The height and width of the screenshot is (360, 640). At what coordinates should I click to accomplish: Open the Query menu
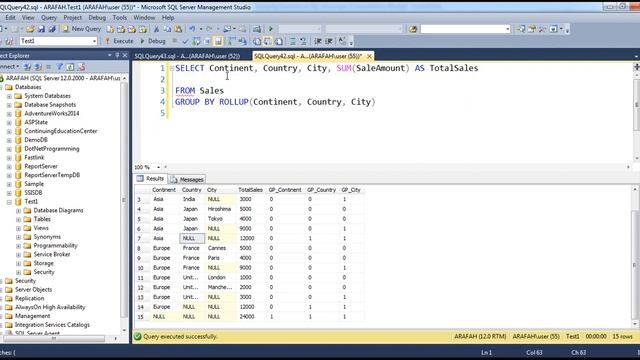[49, 18]
